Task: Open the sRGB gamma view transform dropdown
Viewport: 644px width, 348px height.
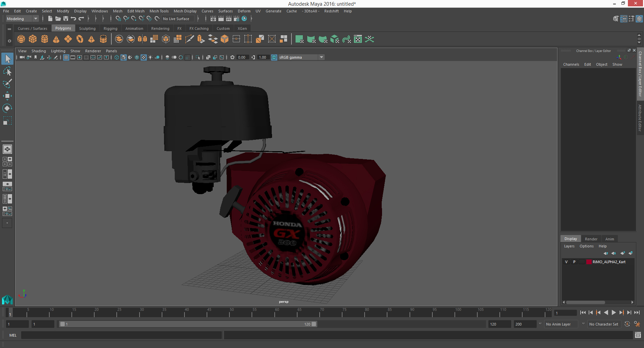Action: (301, 57)
